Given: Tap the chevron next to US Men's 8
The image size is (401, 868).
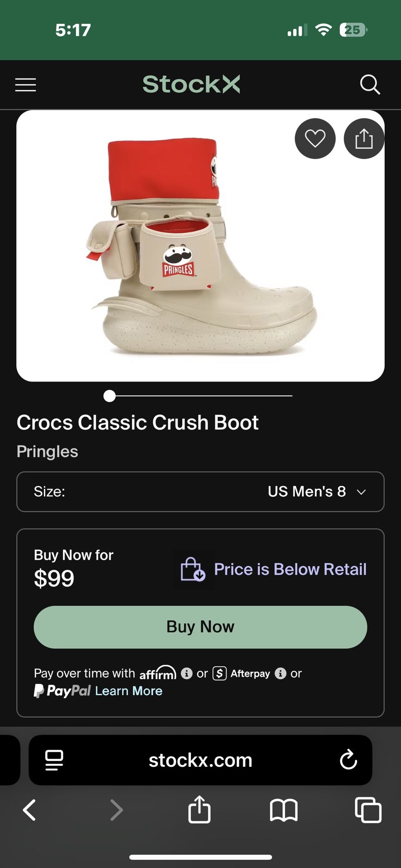Looking at the screenshot, I should [361, 492].
